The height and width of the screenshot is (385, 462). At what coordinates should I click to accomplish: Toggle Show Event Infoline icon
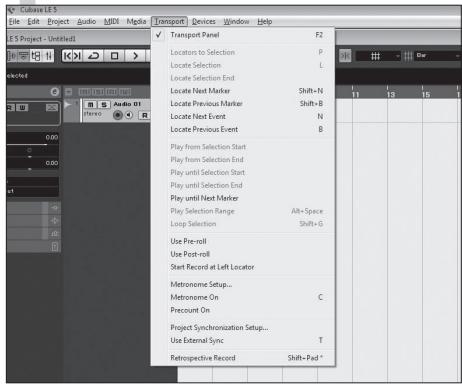(23, 56)
